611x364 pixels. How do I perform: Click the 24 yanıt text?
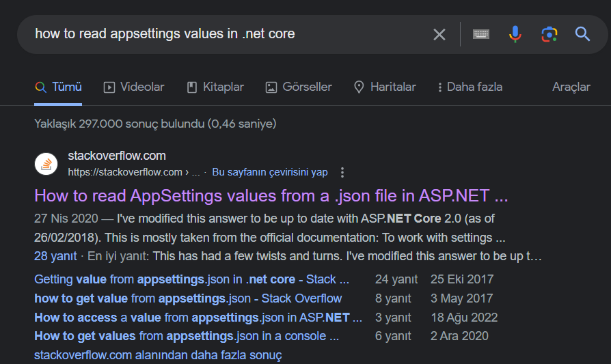396,279
